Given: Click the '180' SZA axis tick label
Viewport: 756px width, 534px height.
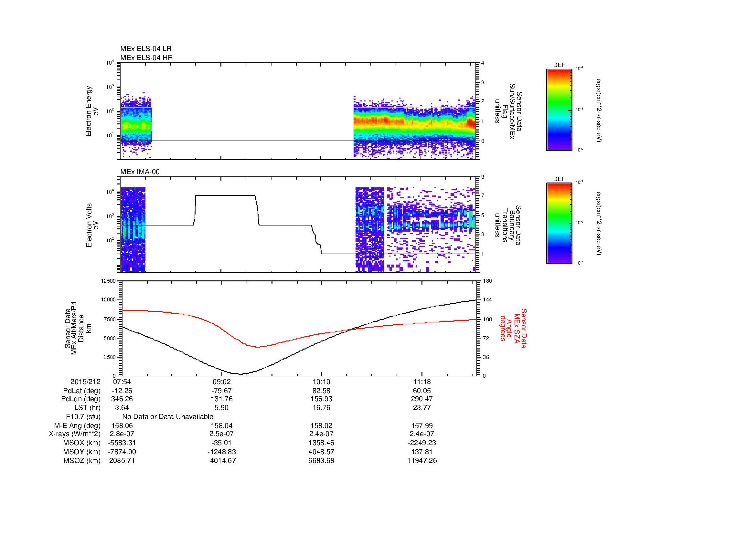Looking at the screenshot, I should coord(488,281).
